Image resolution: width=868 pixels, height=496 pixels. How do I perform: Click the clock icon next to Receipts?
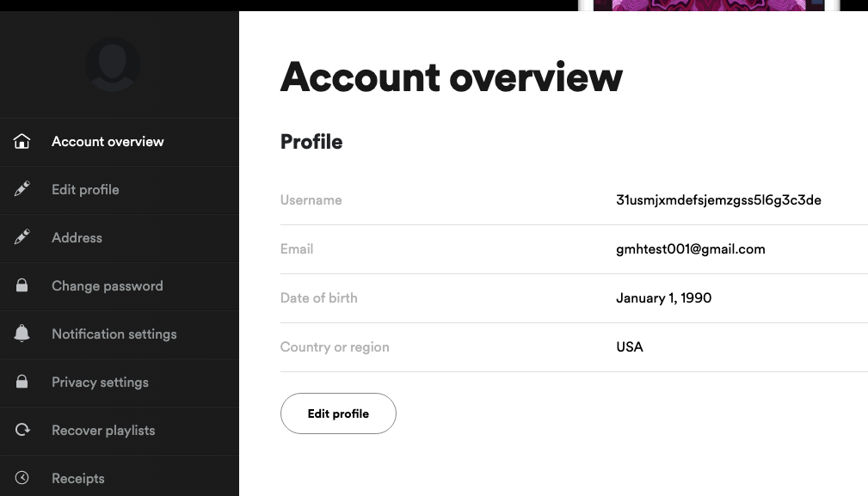click(22, 478)
